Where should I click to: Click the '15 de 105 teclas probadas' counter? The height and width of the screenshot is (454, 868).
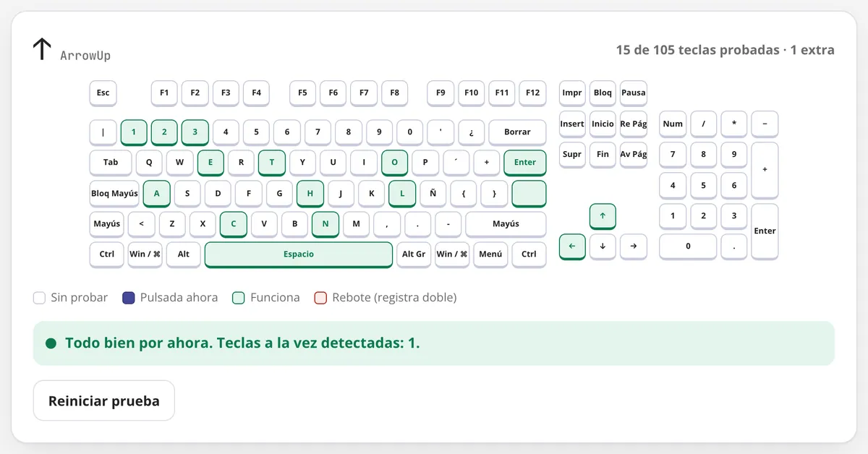click(x=697, y=50)
